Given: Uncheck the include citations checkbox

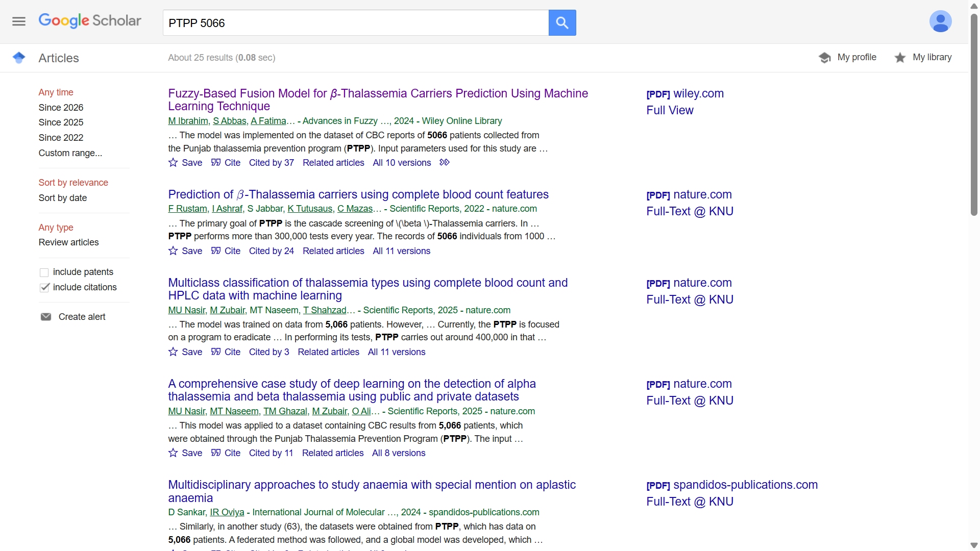Looking at the screenshot, I should [44, 288].
